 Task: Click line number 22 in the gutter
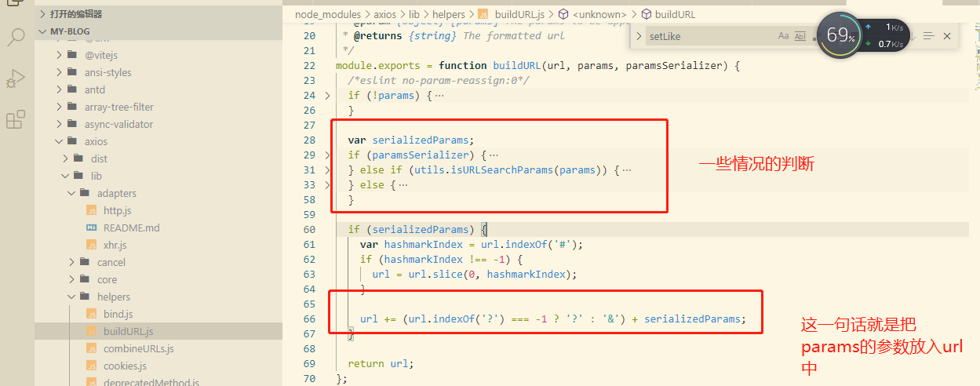point(308,66)
